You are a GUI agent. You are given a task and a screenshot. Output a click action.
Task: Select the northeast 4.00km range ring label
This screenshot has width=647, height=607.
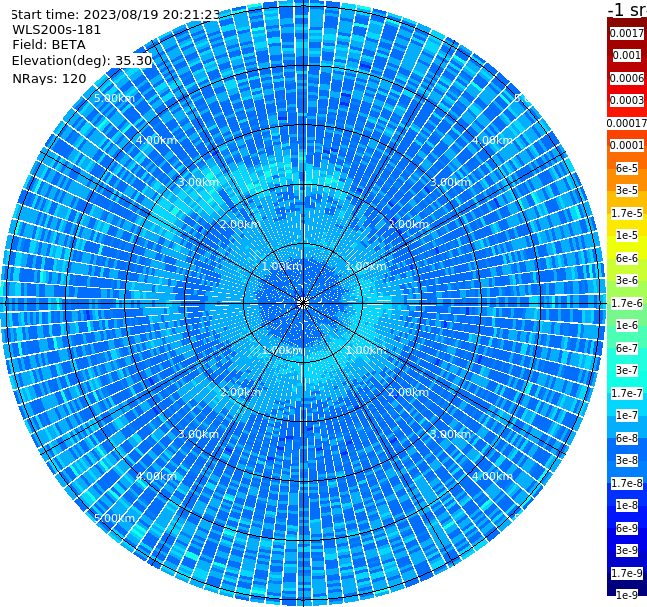(492, 140)
